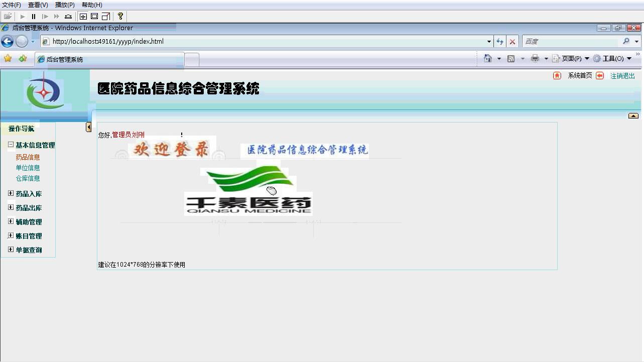Open the 帮助(H) menu

click(92, 5)
